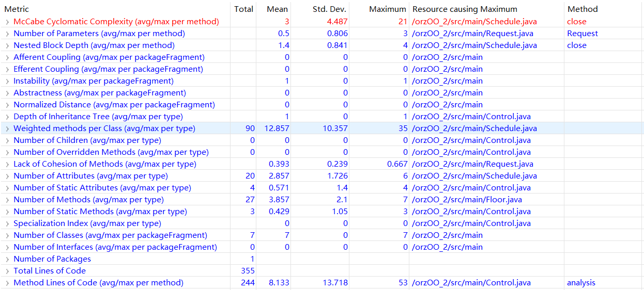Expand the Number of Packages row

click(7, 259)
